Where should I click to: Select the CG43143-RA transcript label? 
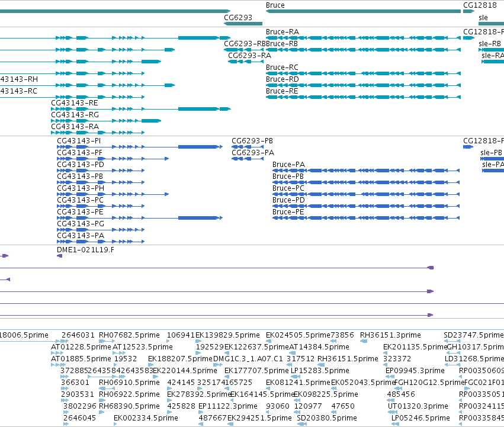(75, 126)
